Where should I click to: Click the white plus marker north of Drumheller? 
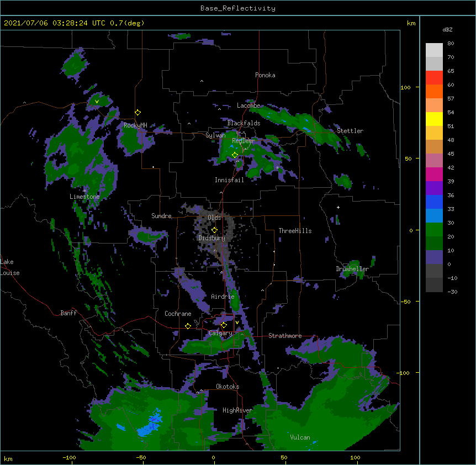click(x=338, y=207)
